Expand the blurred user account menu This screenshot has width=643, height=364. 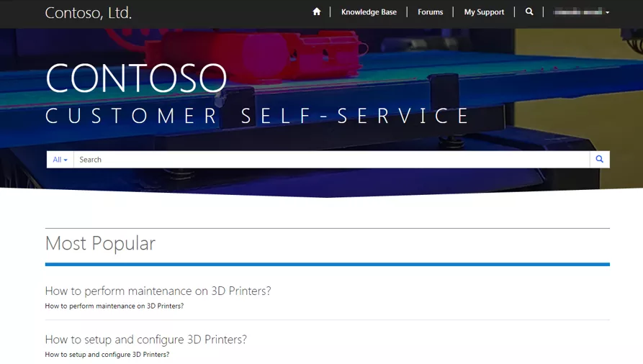tap(581, 12)
